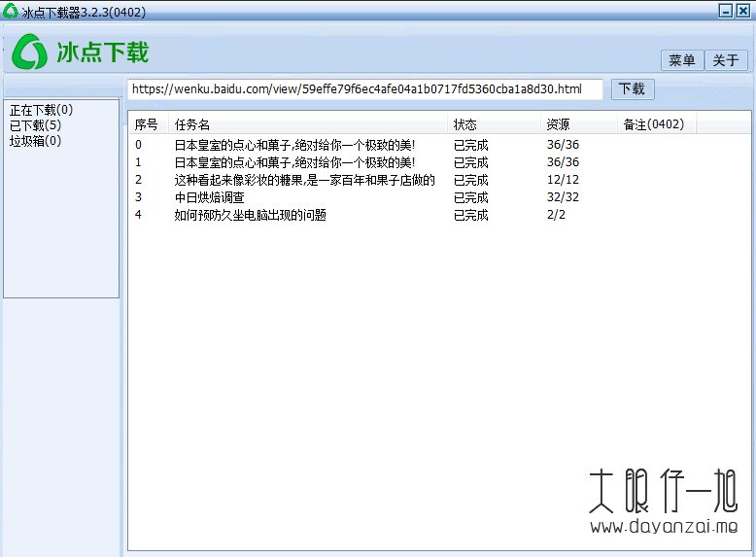This screenshot has height=557, width=756.
Task: Click the 备注(0402) column header
Action: tap(657, 124)
